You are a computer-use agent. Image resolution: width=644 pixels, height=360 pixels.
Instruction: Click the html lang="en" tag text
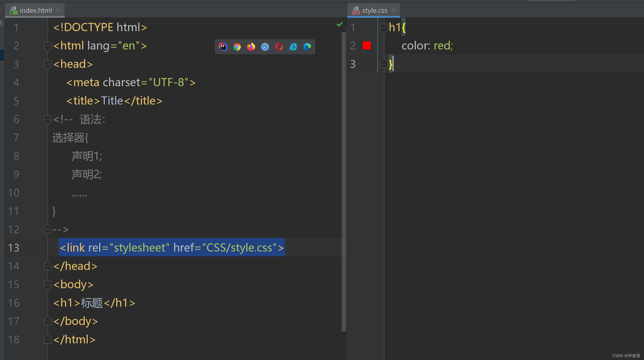coord(100,46)
